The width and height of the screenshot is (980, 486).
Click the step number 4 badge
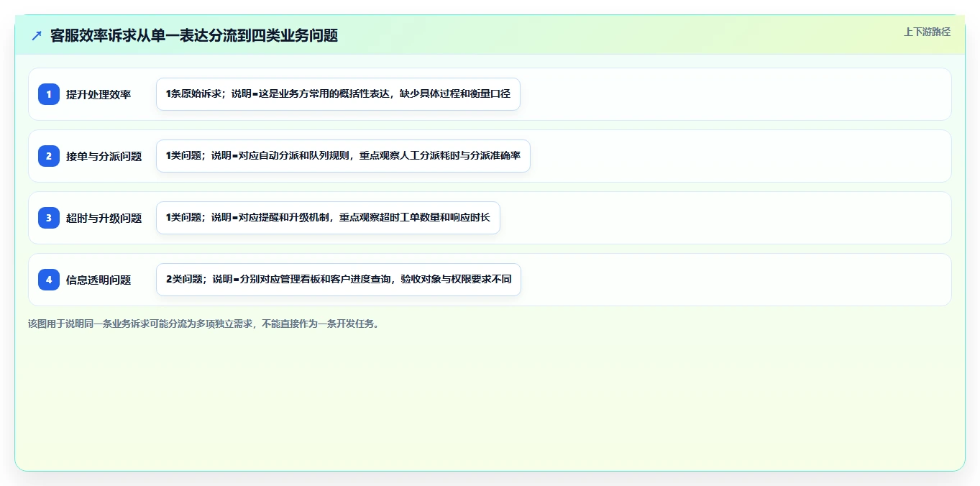49,280
